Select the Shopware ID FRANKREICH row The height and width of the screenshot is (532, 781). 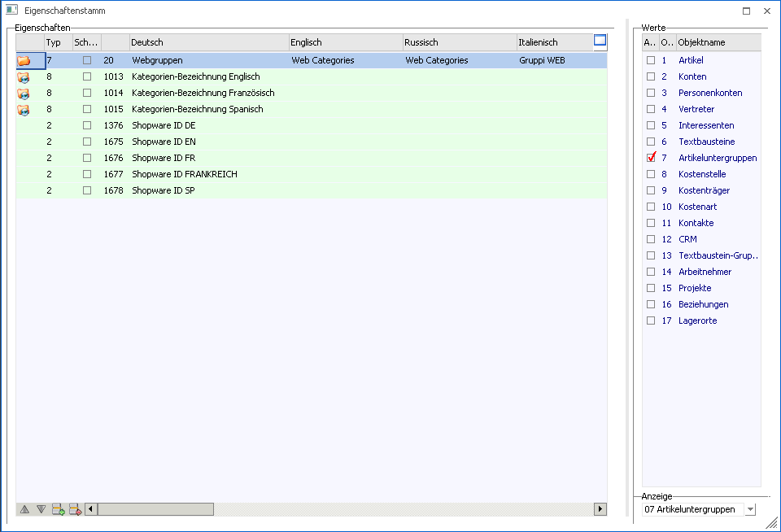click(185, 174)
